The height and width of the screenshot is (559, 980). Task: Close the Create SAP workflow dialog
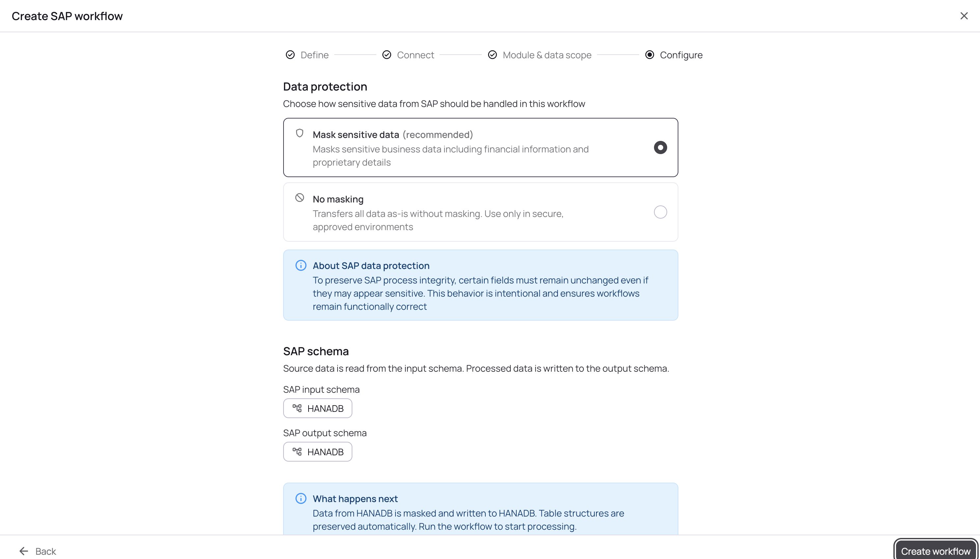(964, 16)
